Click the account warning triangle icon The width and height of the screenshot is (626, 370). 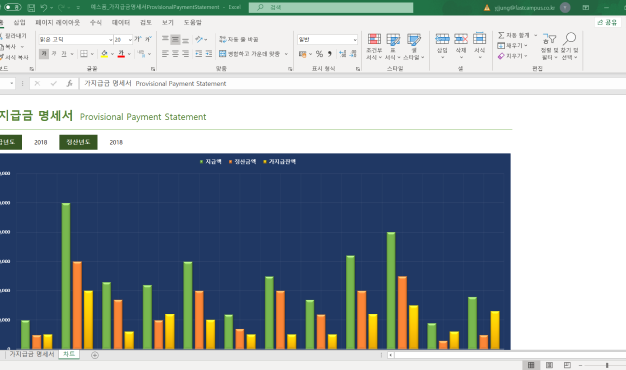click(x=487, y=8)
